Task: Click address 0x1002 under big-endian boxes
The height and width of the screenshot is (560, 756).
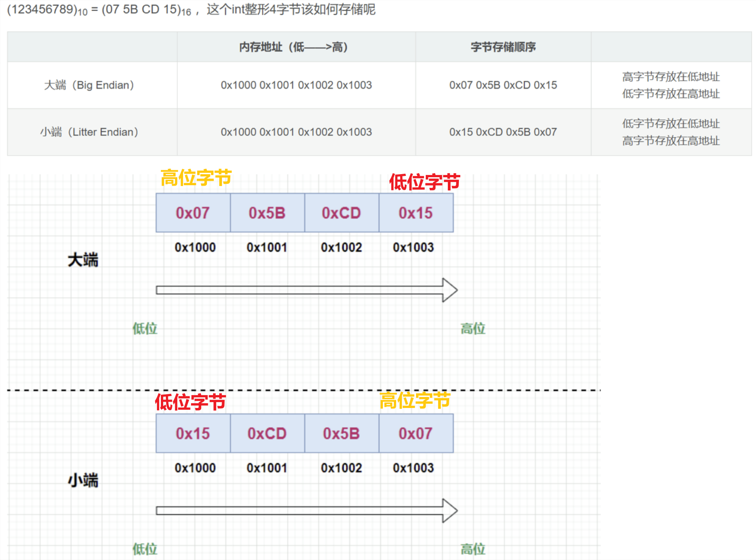Action: point(341,247)
